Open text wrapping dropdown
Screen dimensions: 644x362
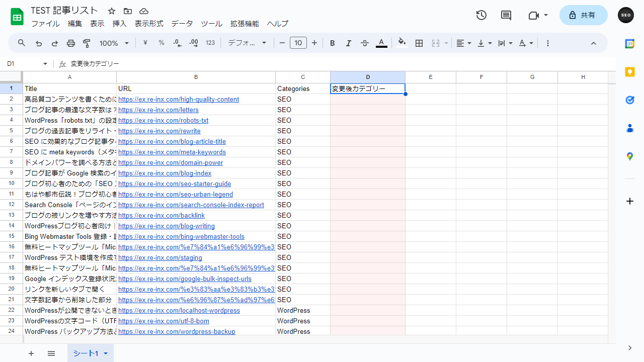(x=505, y=43)
